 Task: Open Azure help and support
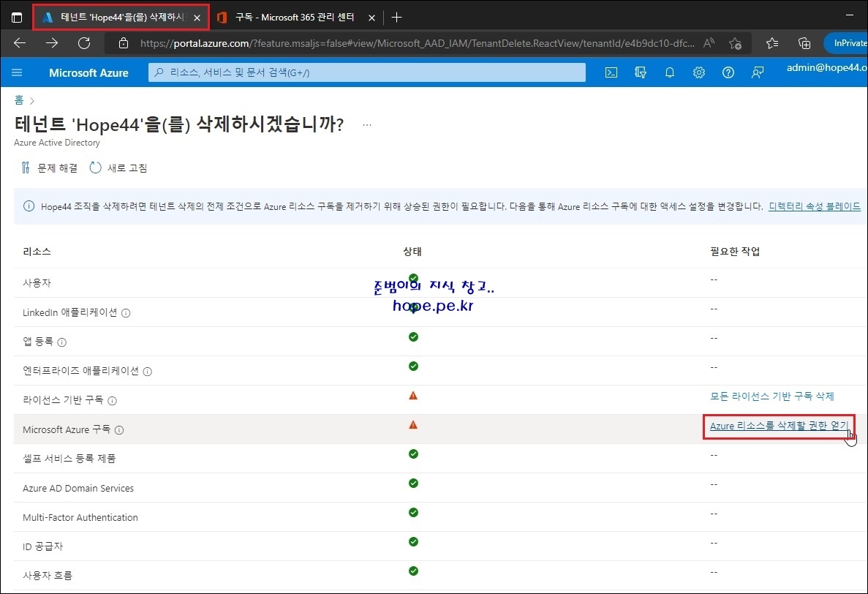[728, 72]
